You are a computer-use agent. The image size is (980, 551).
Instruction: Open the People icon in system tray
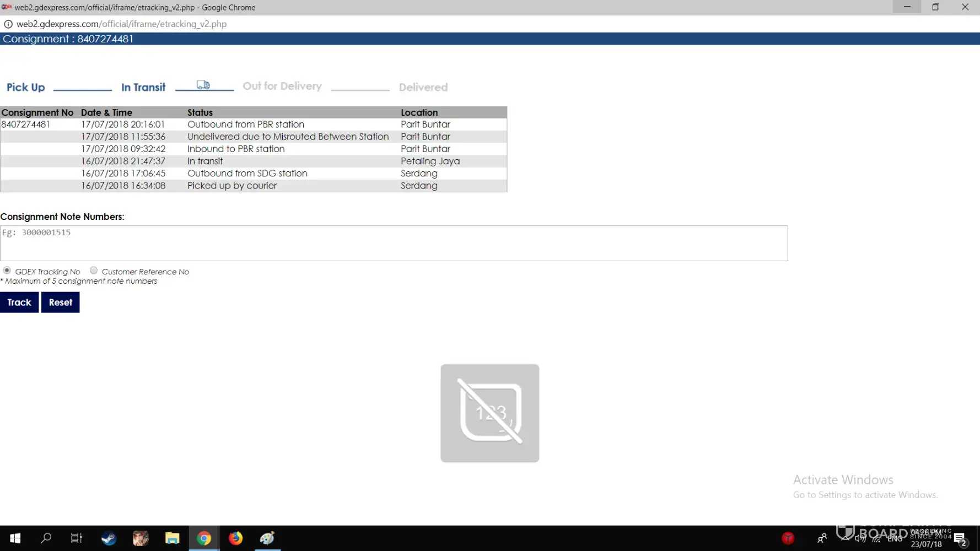coord(822,538)
